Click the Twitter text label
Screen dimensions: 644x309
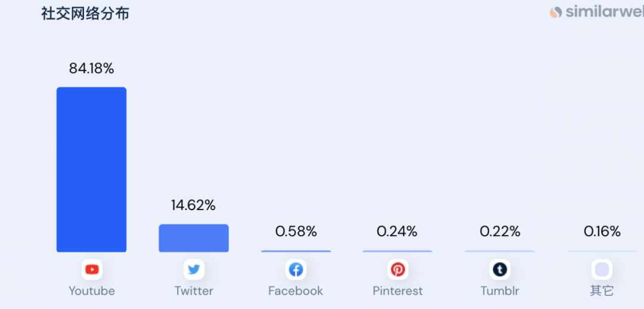tap(194, 291)
